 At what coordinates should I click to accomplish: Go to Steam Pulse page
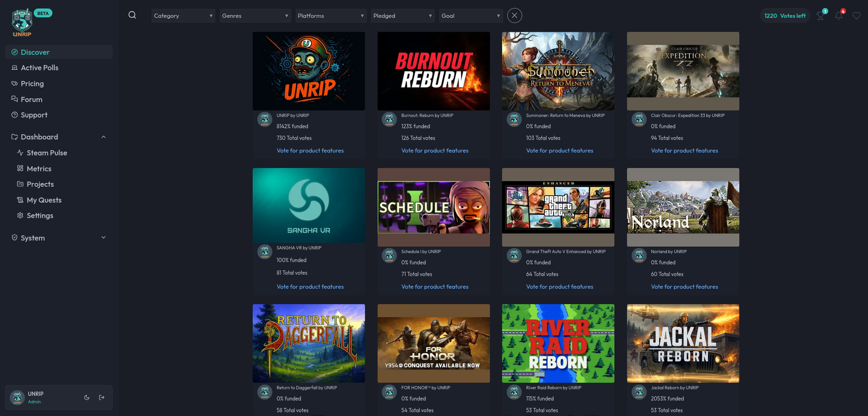pyautogui.click(x=47, y=153)
